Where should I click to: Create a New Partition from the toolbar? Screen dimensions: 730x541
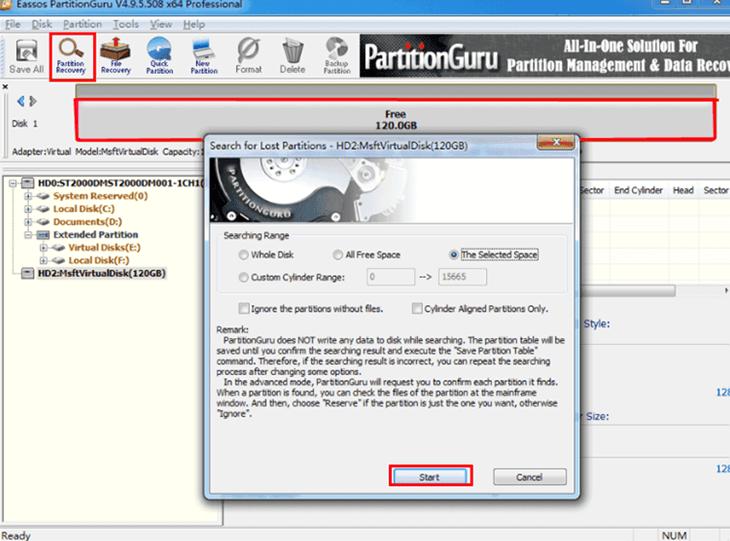point(204,56)
